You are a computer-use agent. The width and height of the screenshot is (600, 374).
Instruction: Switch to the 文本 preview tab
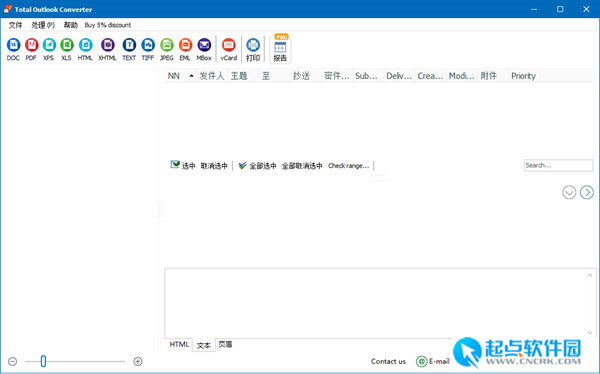tap(204, 345)
